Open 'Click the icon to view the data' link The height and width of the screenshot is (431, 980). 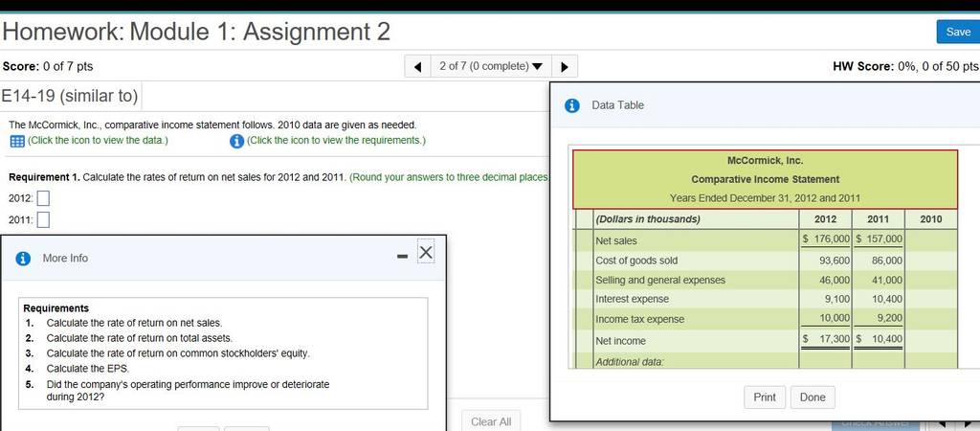99,140
